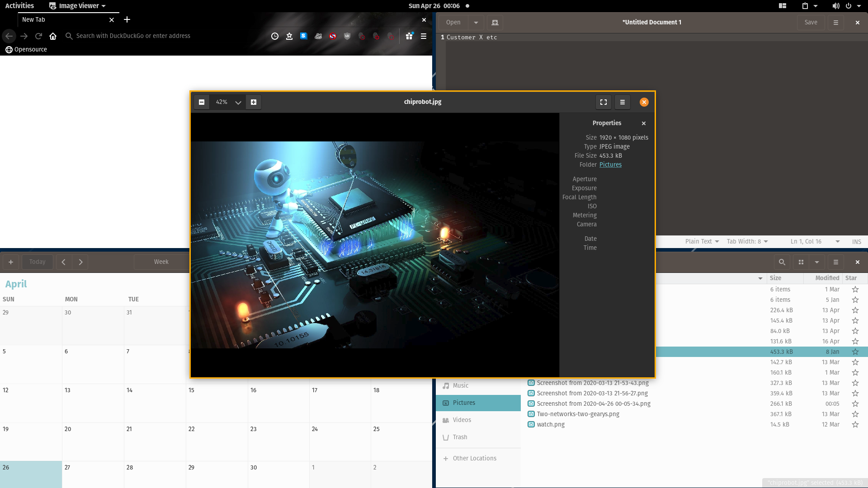Follow the Pictures folder link in Properties
Screen dimensions: 868x488
[610, 164]
